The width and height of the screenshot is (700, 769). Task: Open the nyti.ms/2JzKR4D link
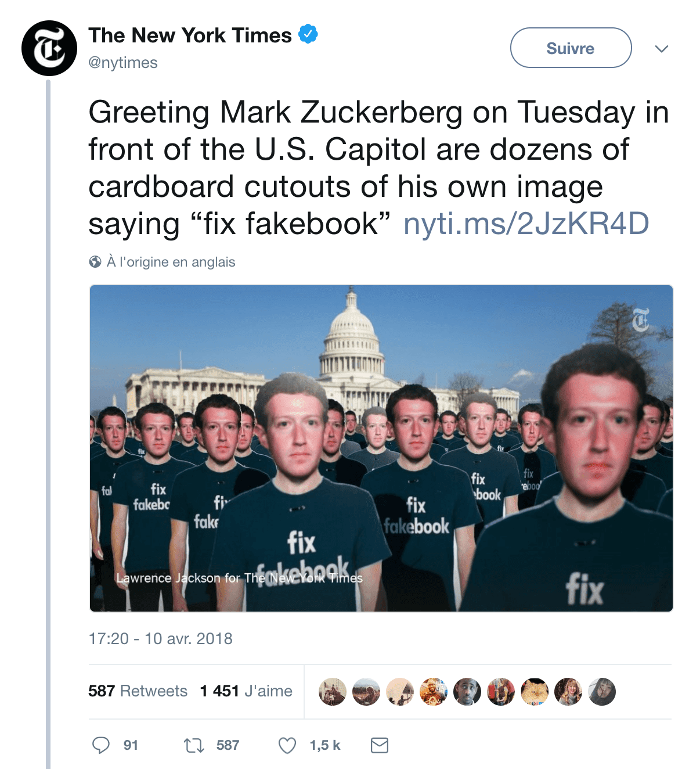click(526, 224)
